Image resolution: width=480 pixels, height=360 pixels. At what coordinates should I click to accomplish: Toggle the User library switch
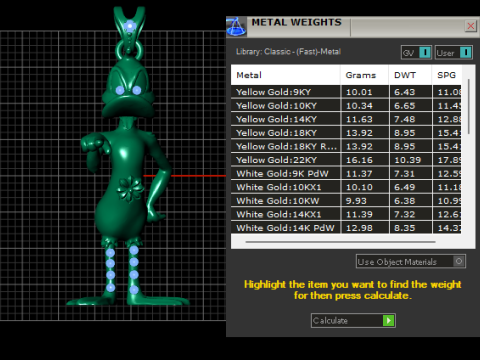454,52
